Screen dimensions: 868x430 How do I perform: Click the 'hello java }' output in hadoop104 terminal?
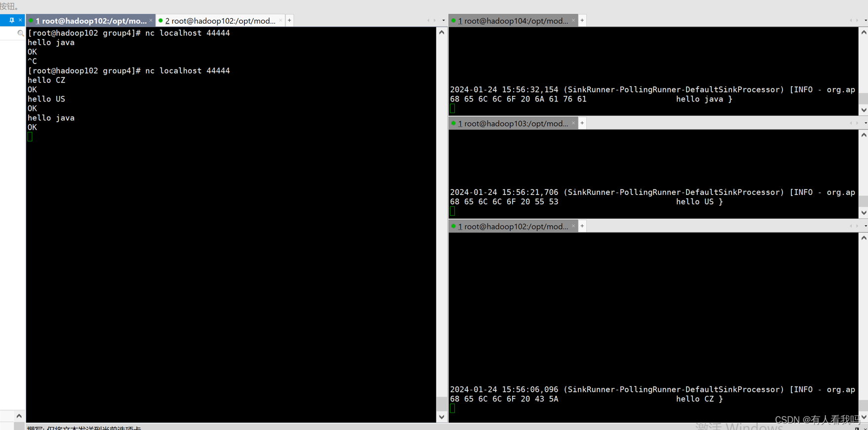click(704, 99)
